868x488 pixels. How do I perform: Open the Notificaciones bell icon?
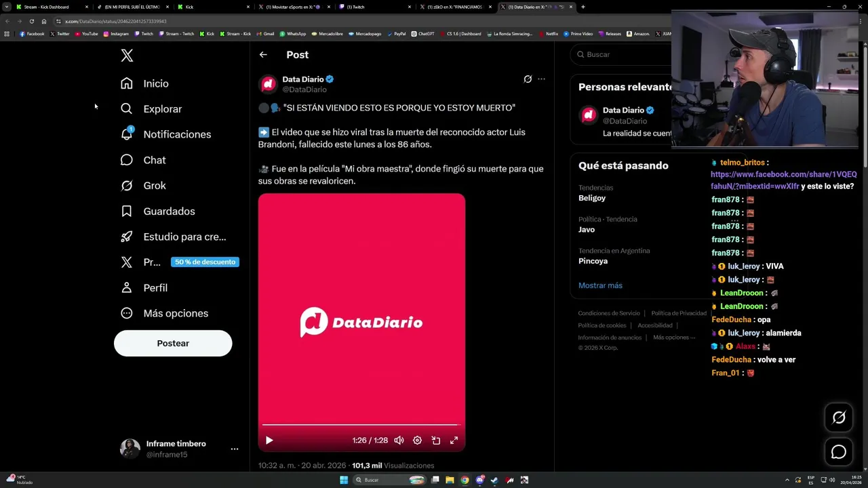[x=127, y=134]
